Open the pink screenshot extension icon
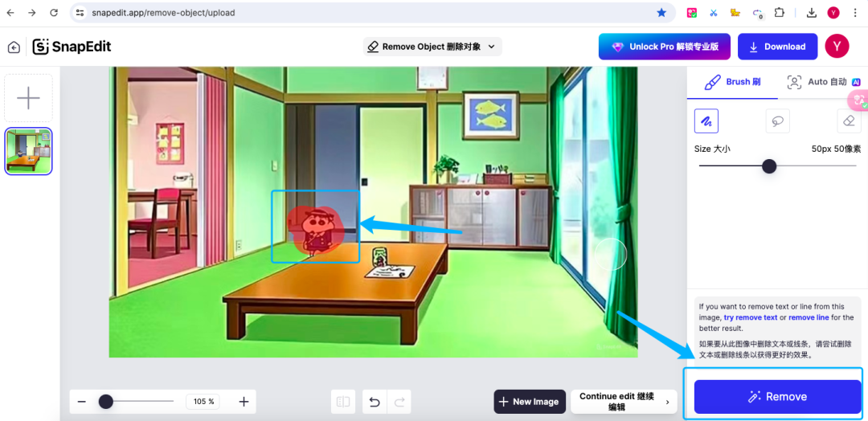Viewport: 868px width, 421px height. point(692,13)
